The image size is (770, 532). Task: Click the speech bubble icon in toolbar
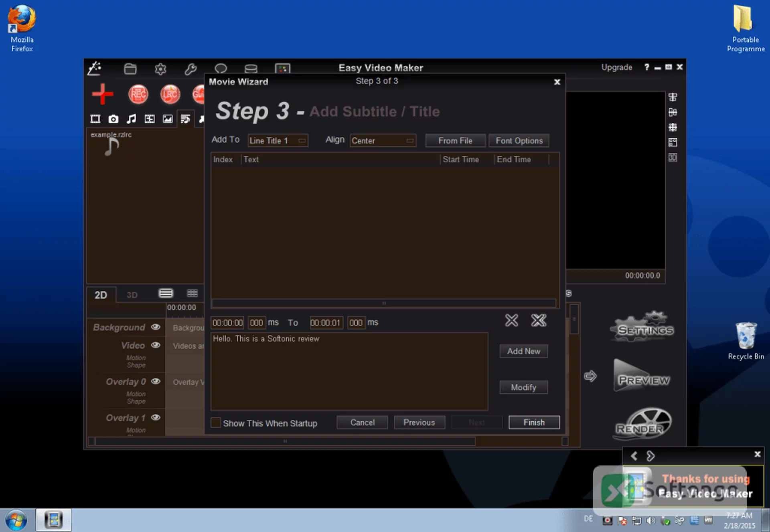221,69
